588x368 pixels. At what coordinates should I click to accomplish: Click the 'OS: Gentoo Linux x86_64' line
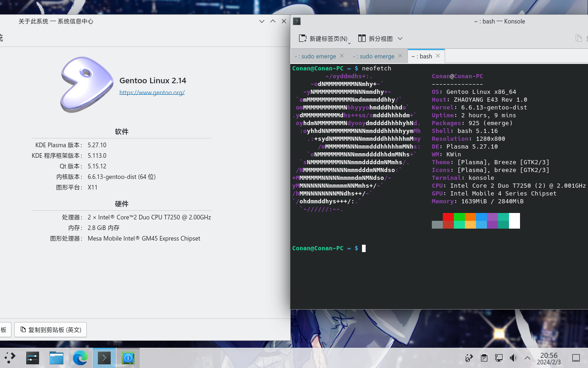pos(474,92)
